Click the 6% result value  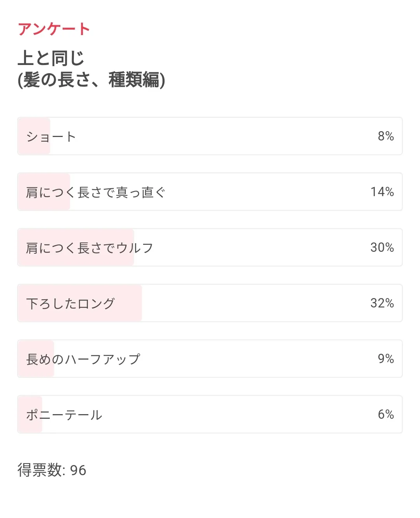click(386, 414)
